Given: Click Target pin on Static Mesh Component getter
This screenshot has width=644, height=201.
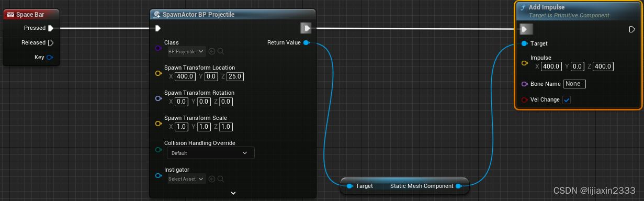Looking at the screenshot, I should coord(350,186).
